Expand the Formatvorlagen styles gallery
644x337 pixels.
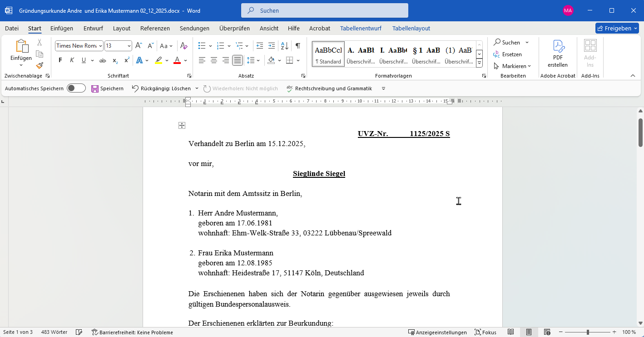click(479, 63)
